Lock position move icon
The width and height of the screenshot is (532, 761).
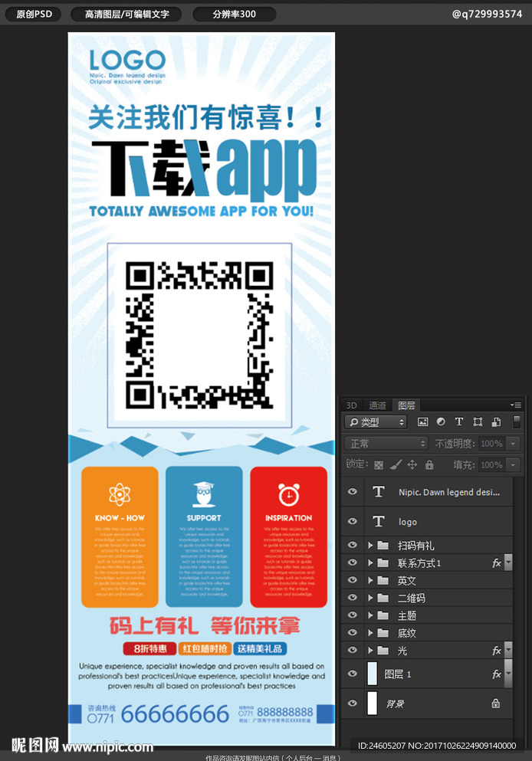point(412,465)
